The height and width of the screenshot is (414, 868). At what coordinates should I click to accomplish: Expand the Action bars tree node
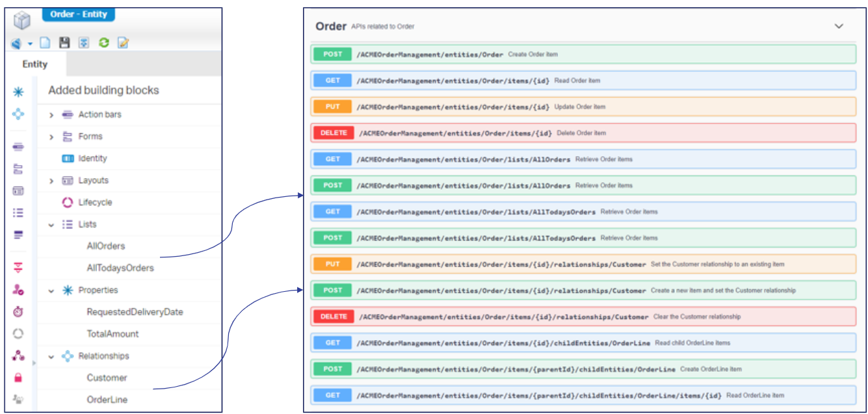click(x=51, y=115)
